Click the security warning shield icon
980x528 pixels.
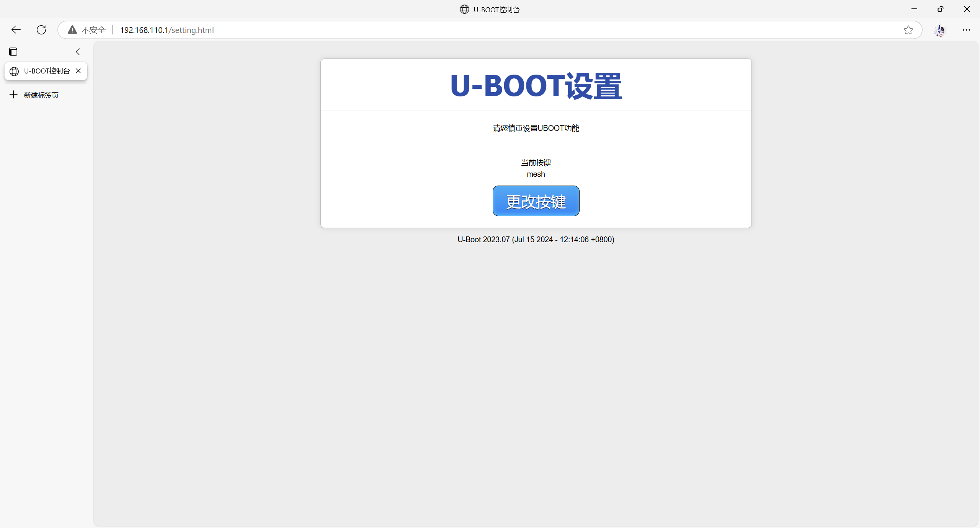tap(72, 30)
